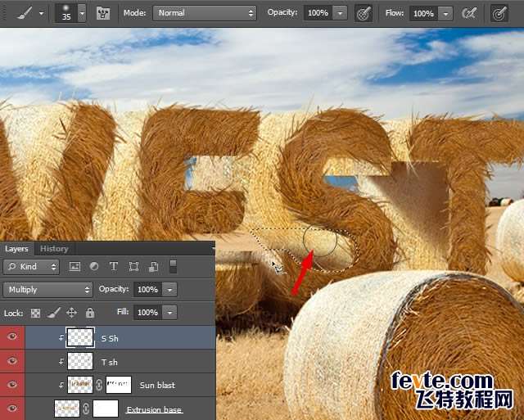The width and height of the screenshot is (524, 420).
Task: Hide the T sh layer
Action: coord(12,361)
